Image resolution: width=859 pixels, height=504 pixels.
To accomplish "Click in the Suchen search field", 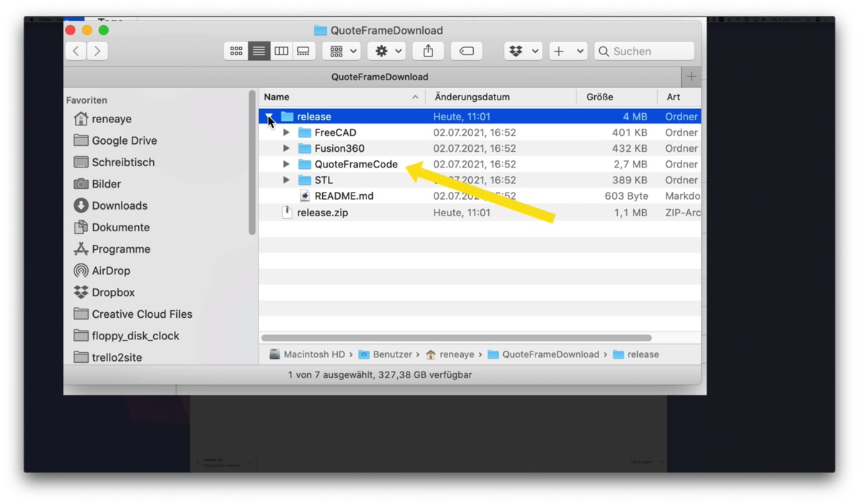I will coord(644,51).
